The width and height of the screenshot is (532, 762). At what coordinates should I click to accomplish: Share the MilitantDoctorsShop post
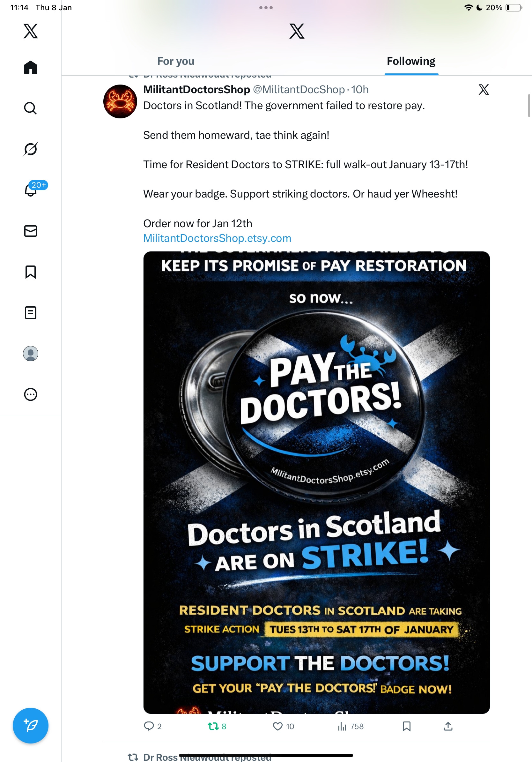[448, 727]
